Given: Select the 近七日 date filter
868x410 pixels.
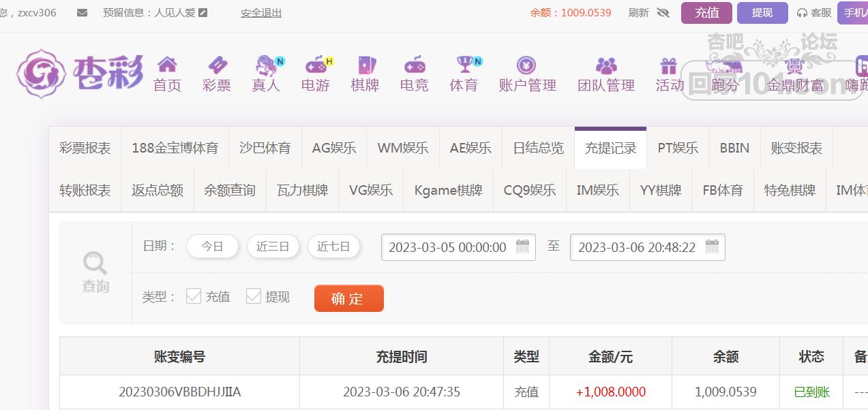Looking at the screenshot, I should point(333,247).
